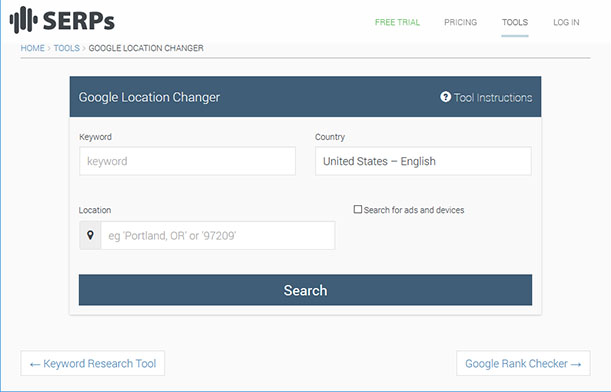Go to the PRICING page
The width and height of the screenshot is (611, 392).
(461, 22)
